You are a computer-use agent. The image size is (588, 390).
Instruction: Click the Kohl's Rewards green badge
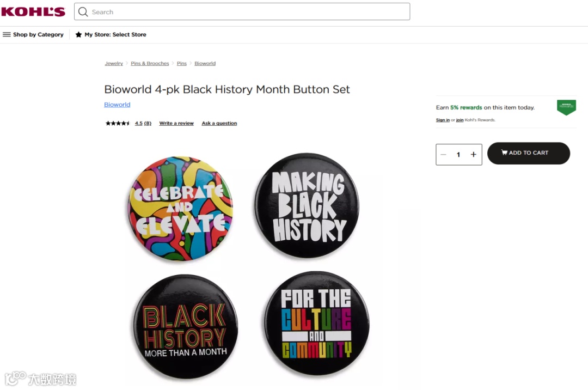[x=566, y=107]
